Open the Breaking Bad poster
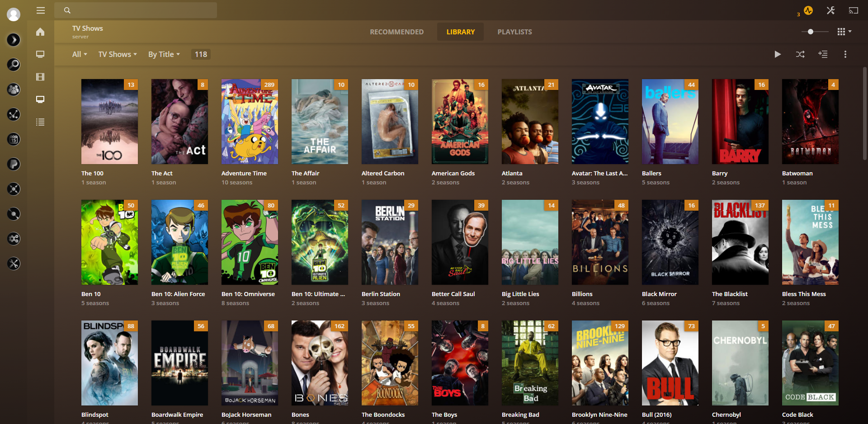 [530, 363]
